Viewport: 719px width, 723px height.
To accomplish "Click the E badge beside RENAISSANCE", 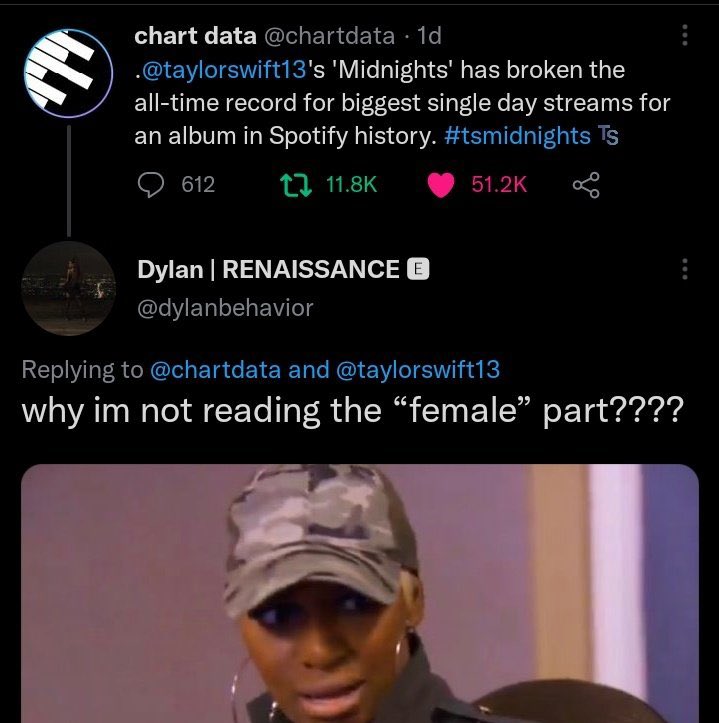I will click(418, 269).
